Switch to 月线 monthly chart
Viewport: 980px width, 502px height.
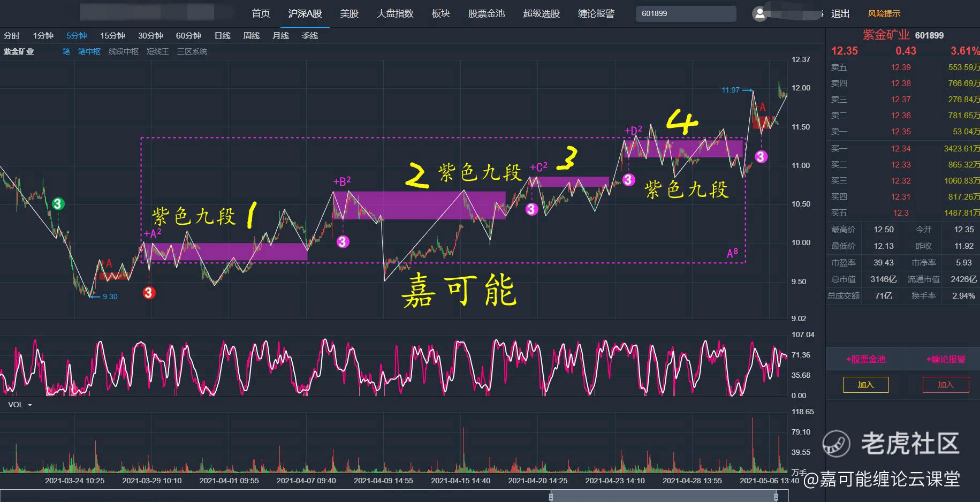(x=280, y=36)
